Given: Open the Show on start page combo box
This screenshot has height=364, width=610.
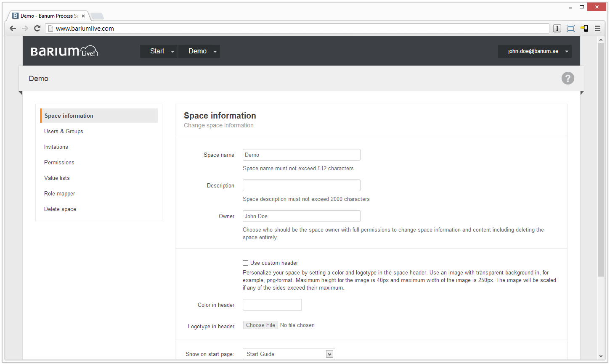Looking at the screenshot, I should (x=289, y=354).
